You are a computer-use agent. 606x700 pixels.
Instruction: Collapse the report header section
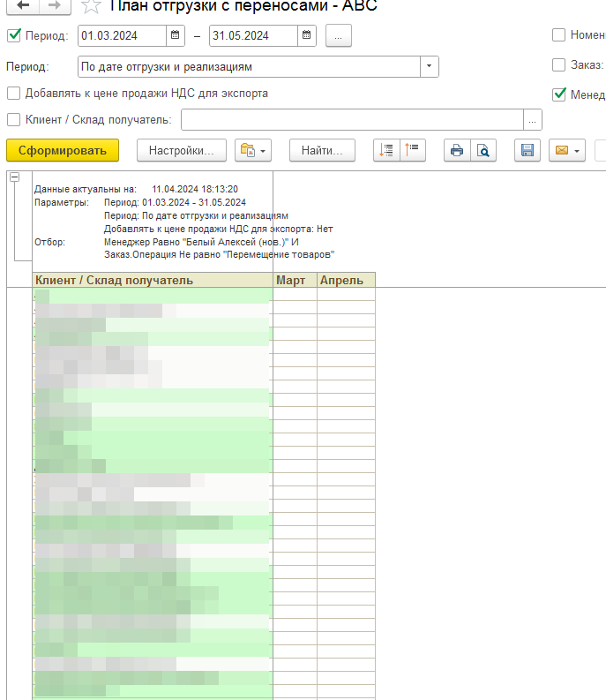click(x=14, y=177)
